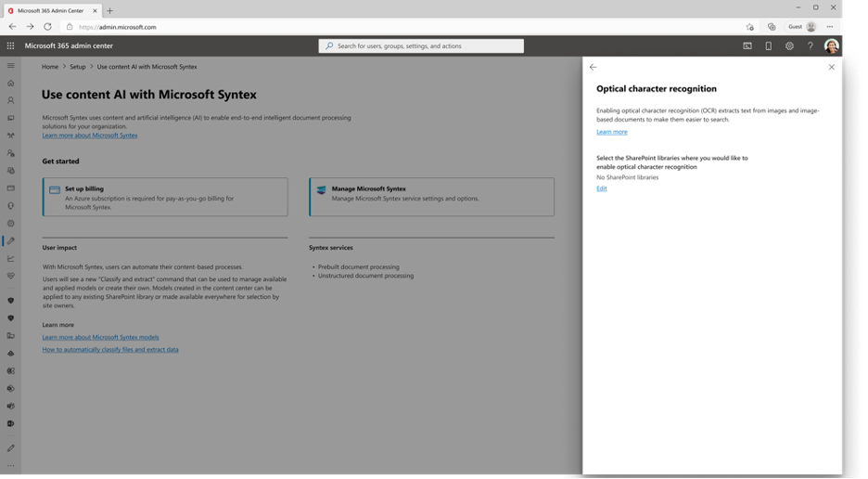868x479 pixels.
Task: Select the Microsoft 365 Admin Center tab
Action: tap(51, 10)
